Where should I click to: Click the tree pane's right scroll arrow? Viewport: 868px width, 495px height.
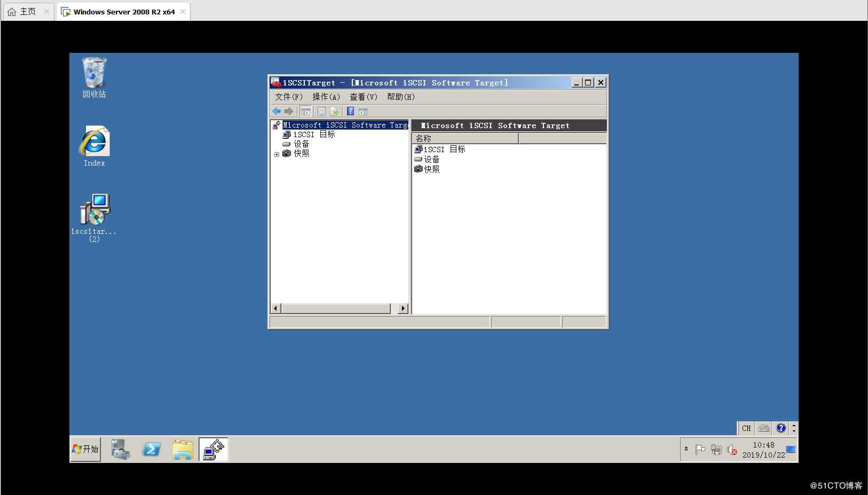click(403, 309)
